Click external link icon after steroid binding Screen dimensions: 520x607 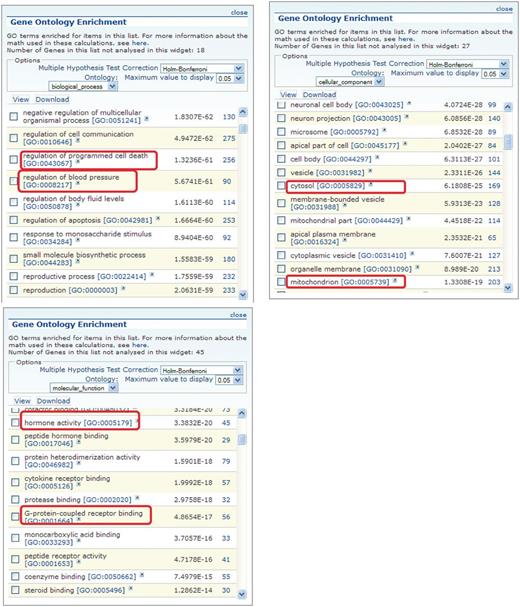(130, 589)
